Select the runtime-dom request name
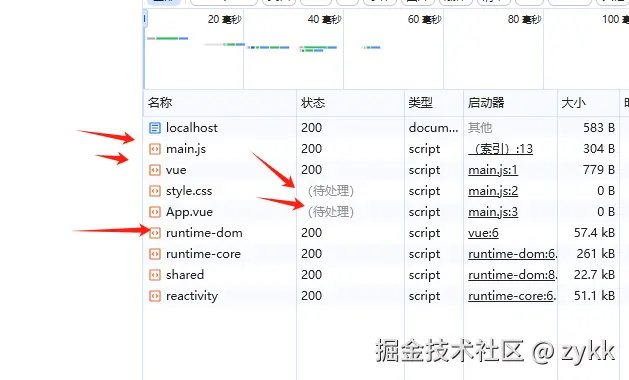Screen dimensions: 629x380 (204, 233)
